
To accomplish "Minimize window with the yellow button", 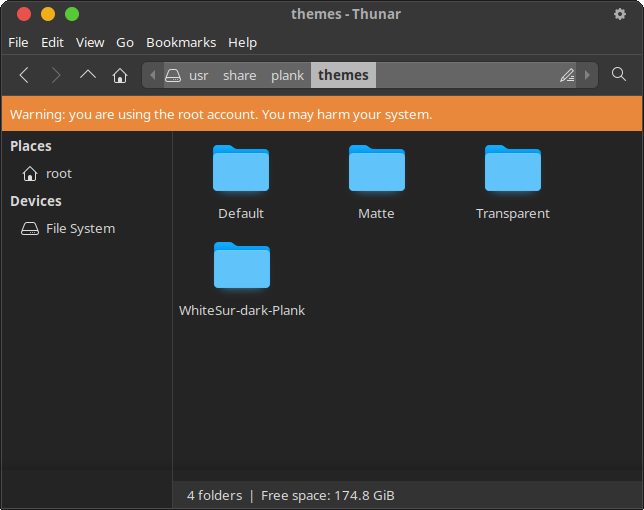I will point(48,14).
